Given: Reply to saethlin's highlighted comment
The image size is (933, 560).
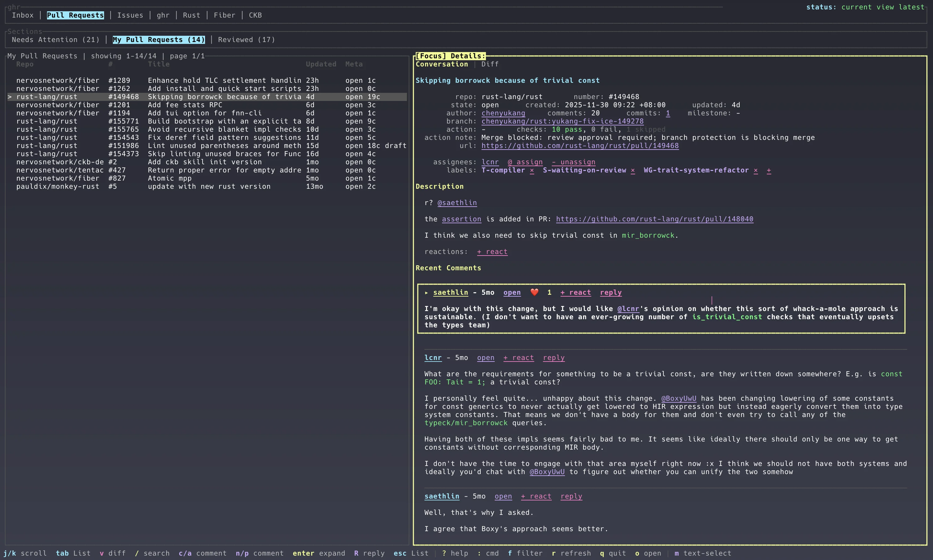Looking at the screenshot, I should pyautogui.click(x=611, y=293).
